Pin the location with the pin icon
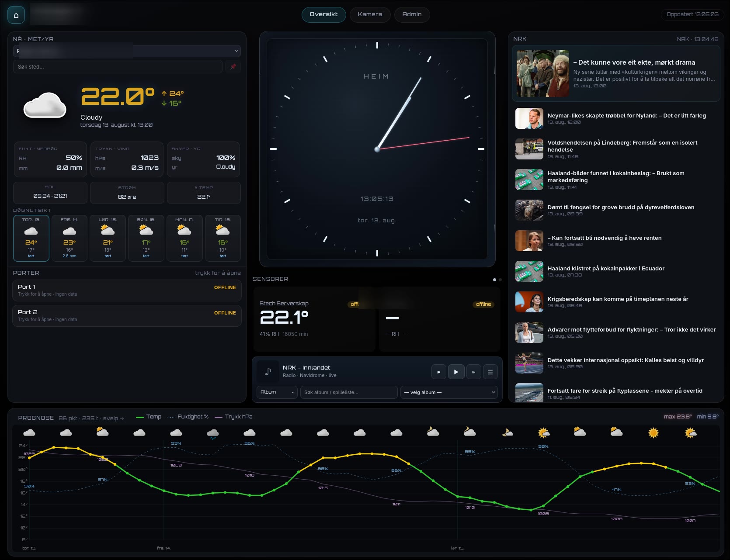Screen dimensions: 730x560 (x=233, y=67)
